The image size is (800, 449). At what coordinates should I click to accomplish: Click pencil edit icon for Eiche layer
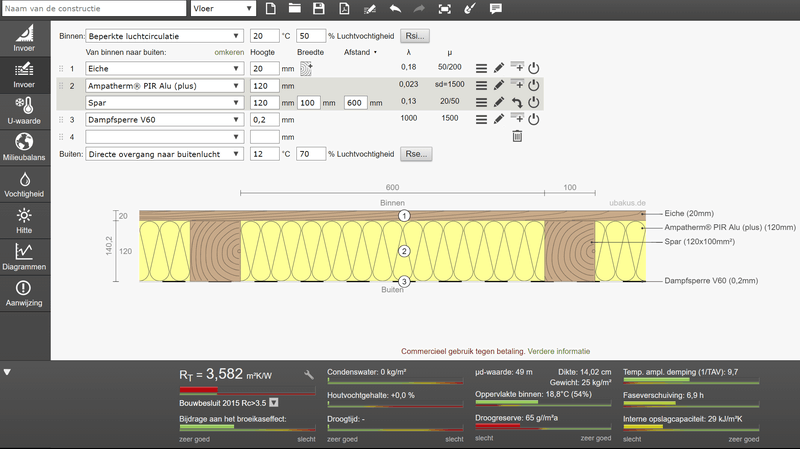pos(499,68)
